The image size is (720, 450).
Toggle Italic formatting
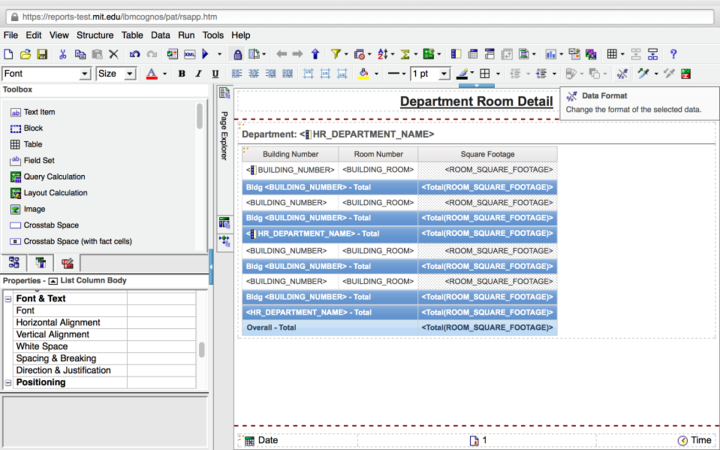click(x=199, y=74)
